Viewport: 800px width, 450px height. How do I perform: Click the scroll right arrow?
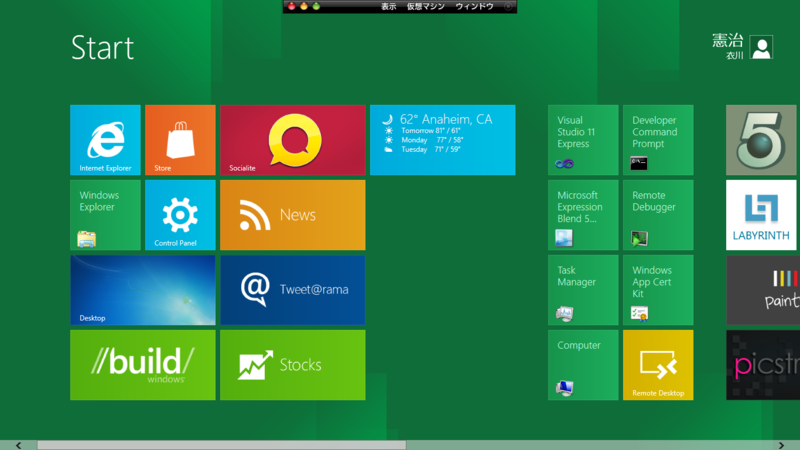(781, 445)
